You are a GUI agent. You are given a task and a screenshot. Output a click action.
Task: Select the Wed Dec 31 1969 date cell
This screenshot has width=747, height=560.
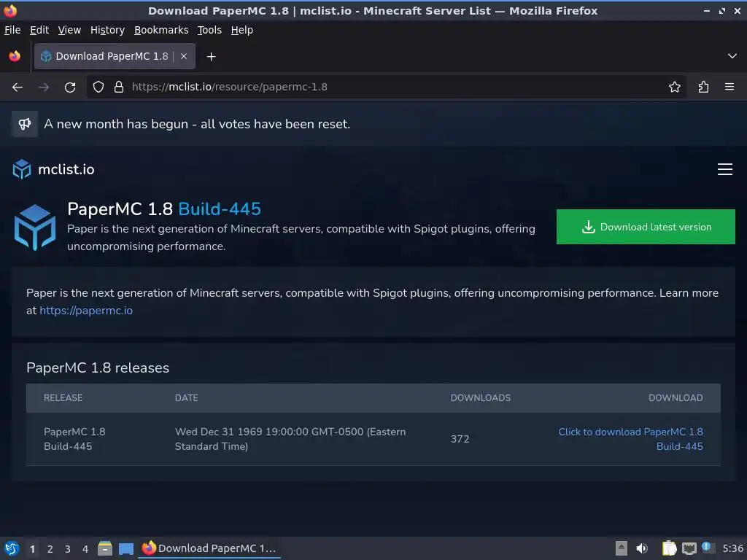pyautogui.click(x=290, y=439)
